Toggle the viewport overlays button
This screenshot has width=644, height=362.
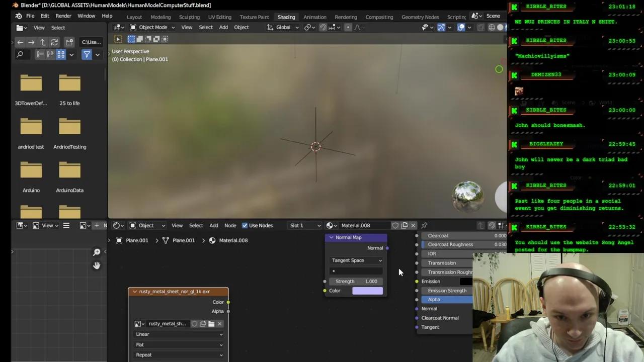[461, 27]
